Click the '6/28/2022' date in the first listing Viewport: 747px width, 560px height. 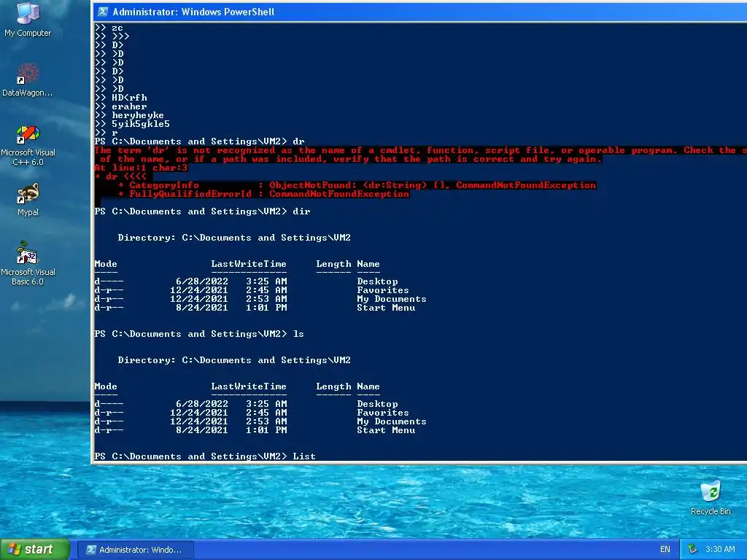202,281
